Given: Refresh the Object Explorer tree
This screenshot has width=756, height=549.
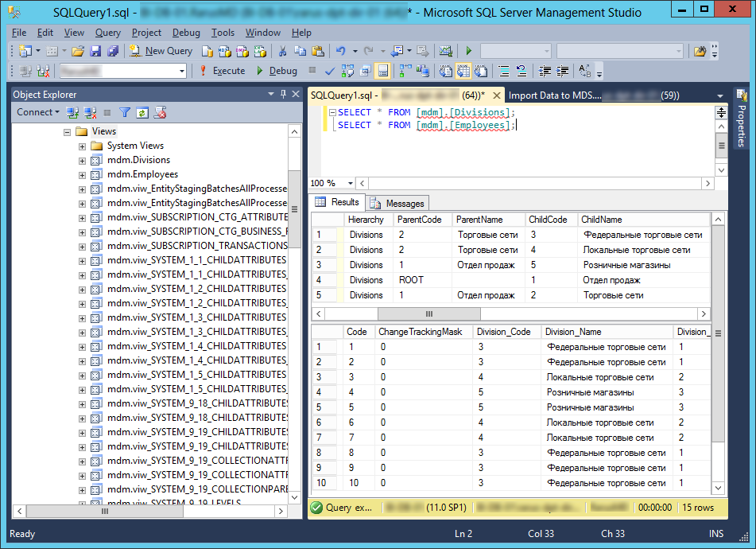Looking at the screenshot, I should [x=142, y=112].
